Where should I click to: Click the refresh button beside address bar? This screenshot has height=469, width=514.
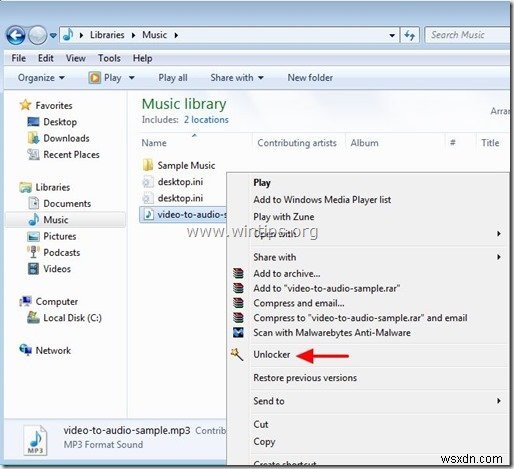[x=409, y=35]
